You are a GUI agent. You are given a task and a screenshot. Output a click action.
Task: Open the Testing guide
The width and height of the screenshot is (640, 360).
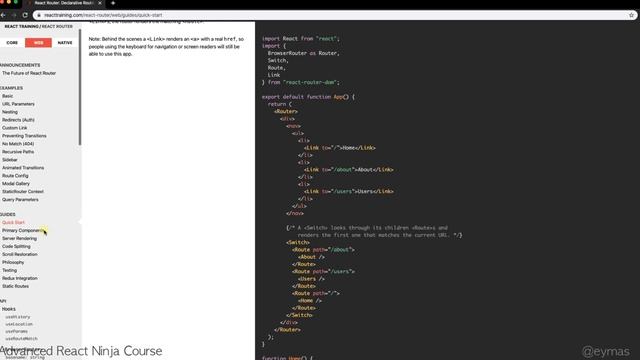pos(9,270)
